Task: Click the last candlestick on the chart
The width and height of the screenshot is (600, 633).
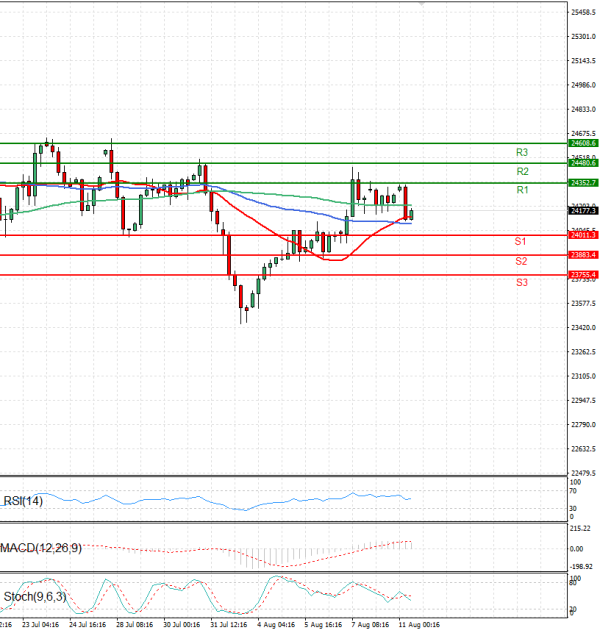Action: pos(411,214)
